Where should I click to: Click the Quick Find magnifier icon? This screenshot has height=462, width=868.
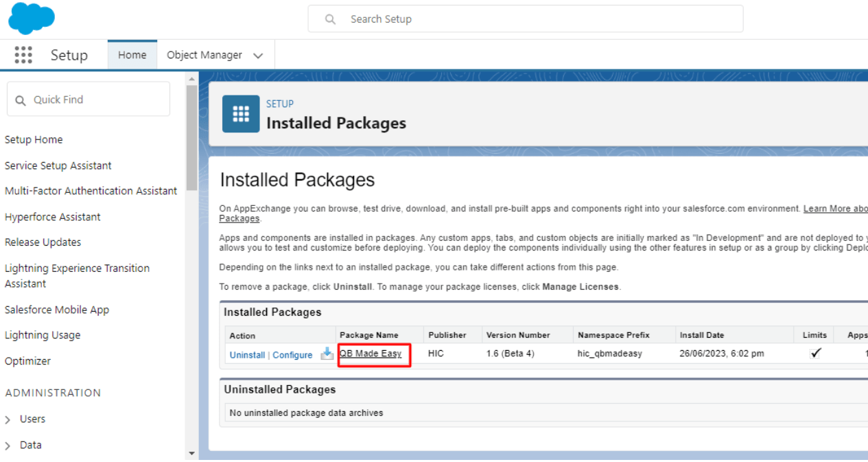click(21, 100)
